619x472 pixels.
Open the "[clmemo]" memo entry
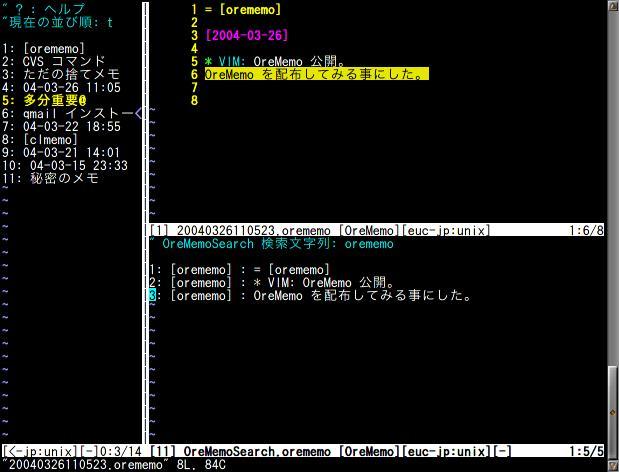tap(50, 140)
